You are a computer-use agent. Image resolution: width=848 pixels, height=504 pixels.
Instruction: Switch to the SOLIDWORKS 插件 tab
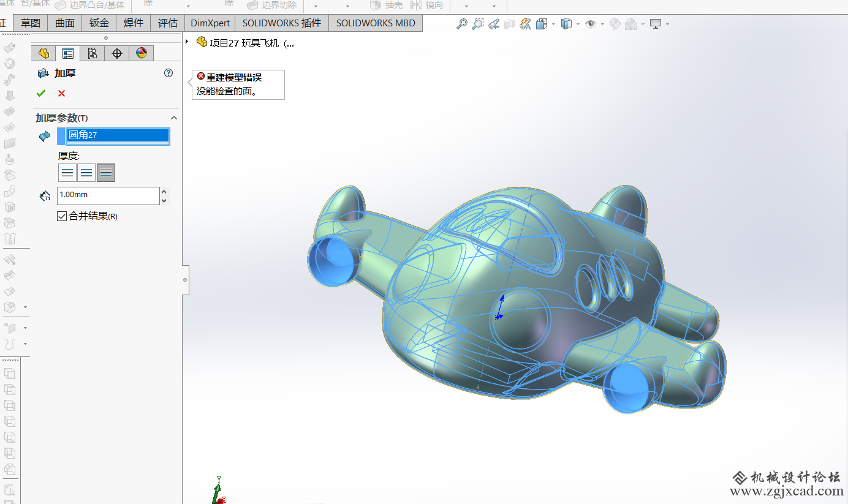point(282,23)
